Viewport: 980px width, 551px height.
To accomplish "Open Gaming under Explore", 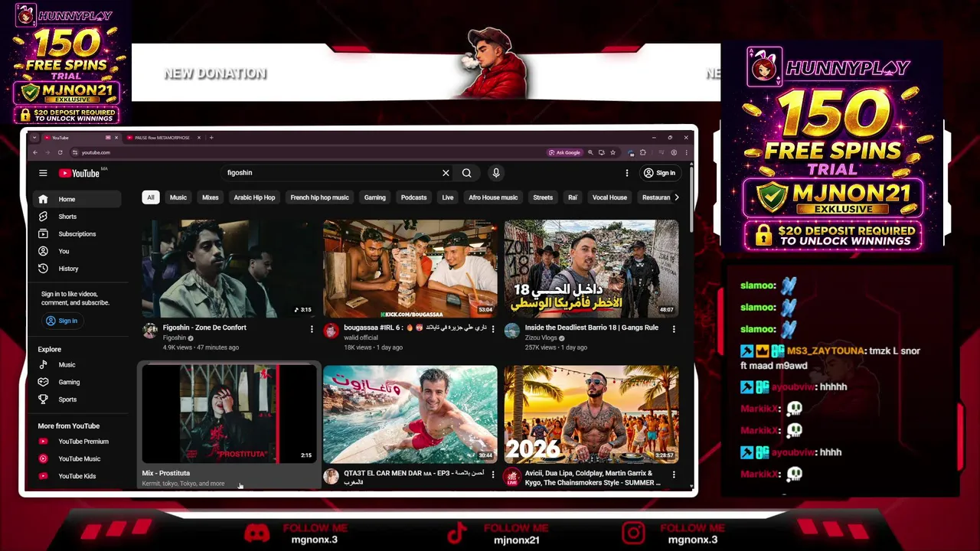I will click(77, 382).
